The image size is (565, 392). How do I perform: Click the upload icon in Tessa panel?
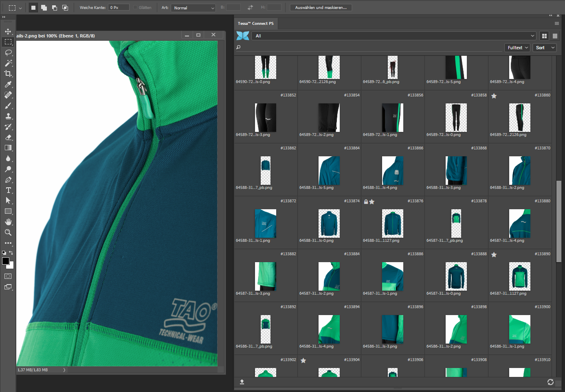[242, 382]
